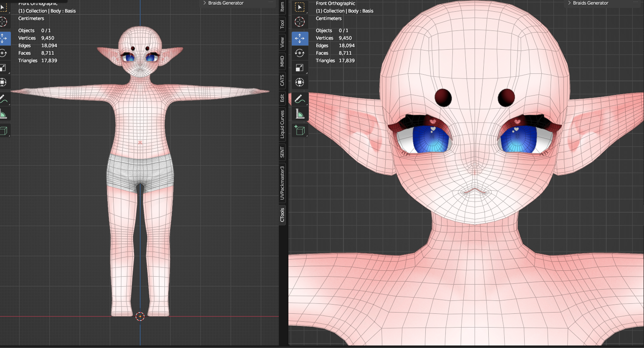
Task: Switch to the SENT sidebar tab
Action: (282, 152)
